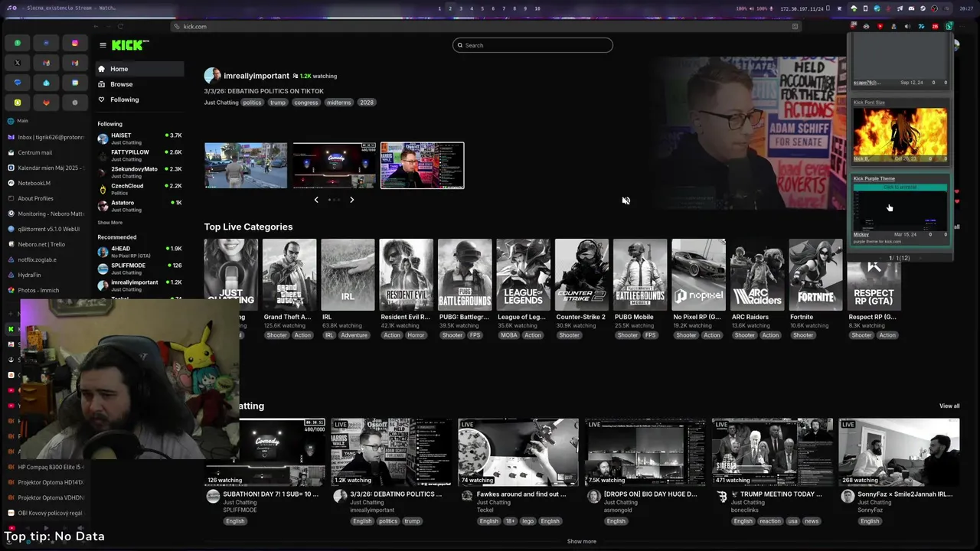The height and width of the screenshot is (551, 980).
Task: Open the Kick hamburger menu
Action: (x=103, y=45)
